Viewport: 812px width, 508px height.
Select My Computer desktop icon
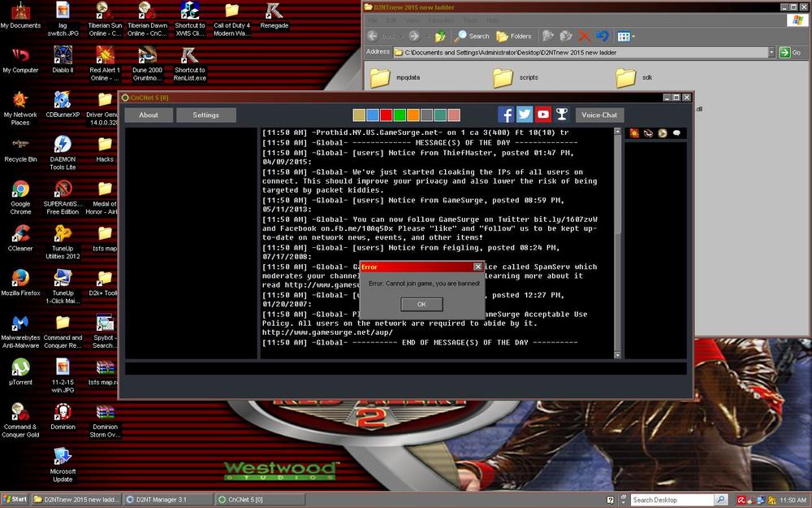tap(20, 60)
